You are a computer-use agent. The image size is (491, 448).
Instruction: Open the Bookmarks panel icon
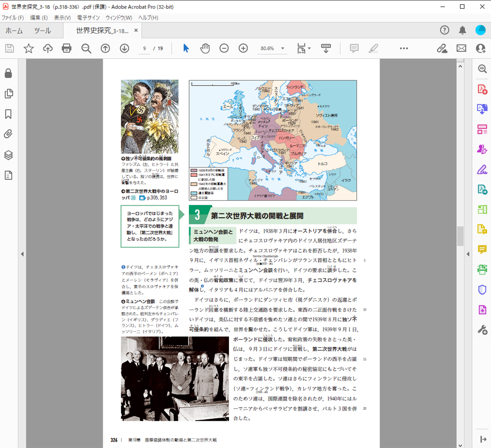point(8,114)
